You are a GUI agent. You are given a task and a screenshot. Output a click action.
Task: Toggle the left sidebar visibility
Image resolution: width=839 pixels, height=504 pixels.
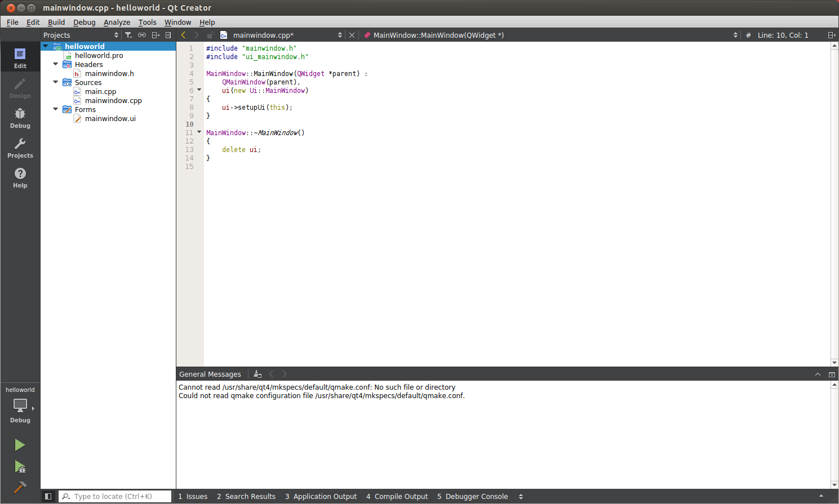(x=48, y=496)
